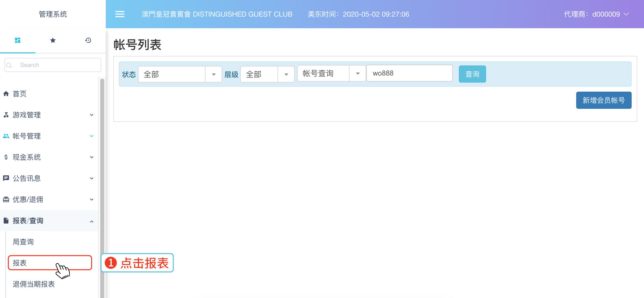This screenshot has width=644, height=298.
Task: Click the hamburger menu icon in header
Action: click(x=120, y=14)
